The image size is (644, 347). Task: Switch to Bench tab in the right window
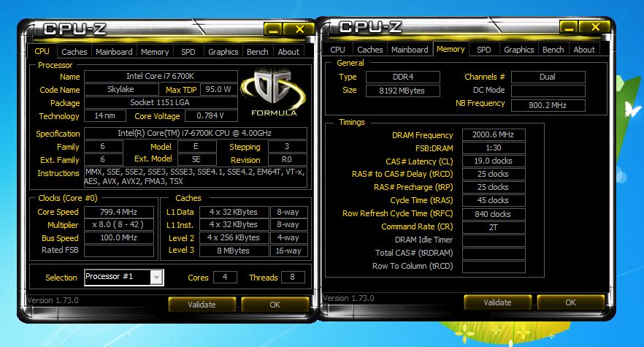[x=553, y=50]
